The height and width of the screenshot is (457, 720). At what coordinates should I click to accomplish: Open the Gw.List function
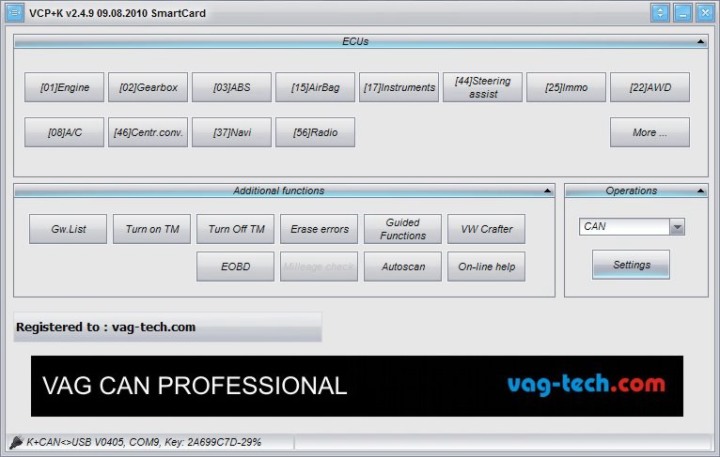[x=68, y=229]
